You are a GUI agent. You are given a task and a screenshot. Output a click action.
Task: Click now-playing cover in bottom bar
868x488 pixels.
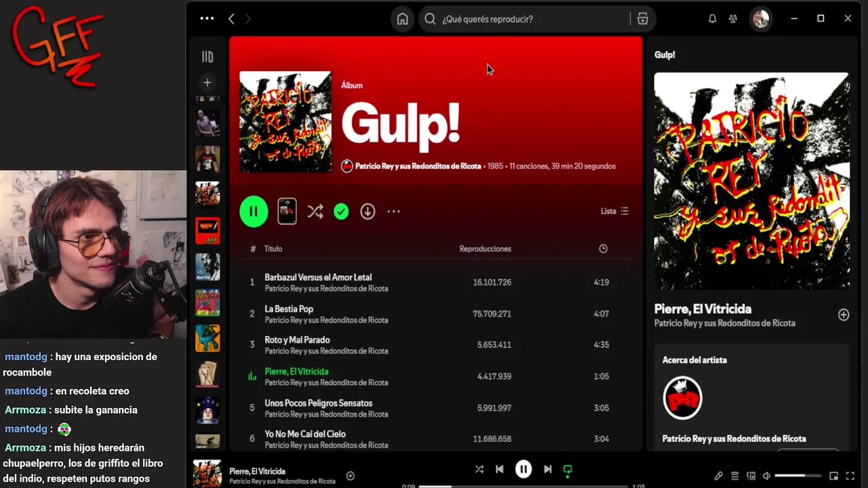tap(208, 474)
